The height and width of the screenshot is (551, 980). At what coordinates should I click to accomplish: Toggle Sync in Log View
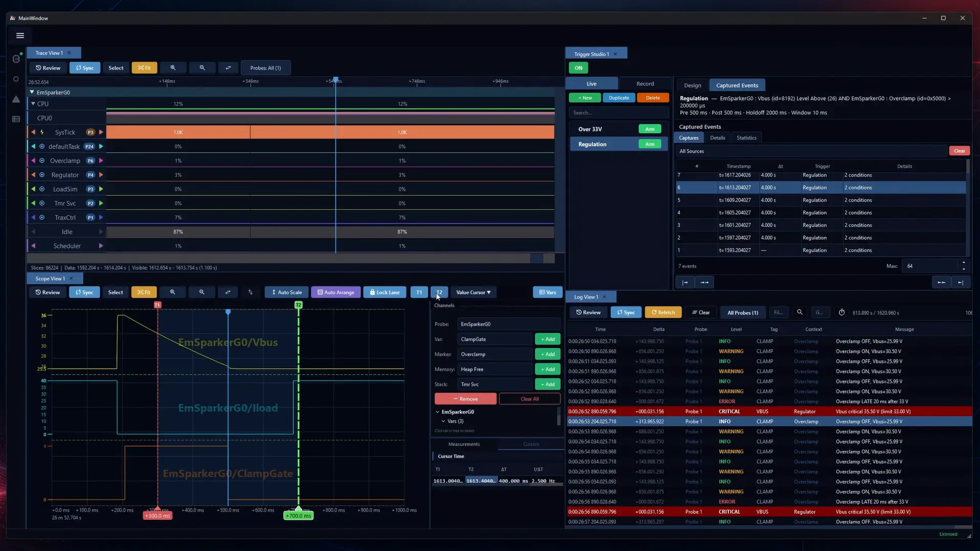[626, 312]
